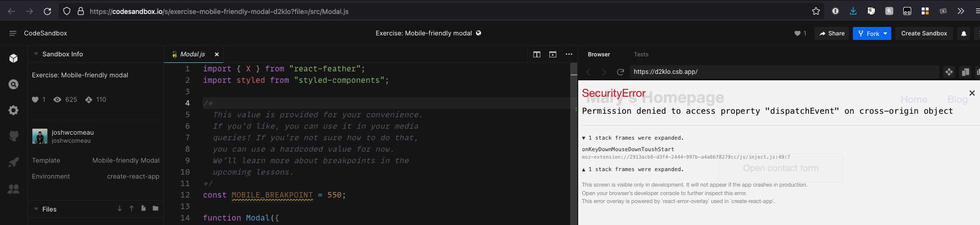Click the preview forward navigation arrow
This screenshot has height=225, width=980.
point(604,72)
